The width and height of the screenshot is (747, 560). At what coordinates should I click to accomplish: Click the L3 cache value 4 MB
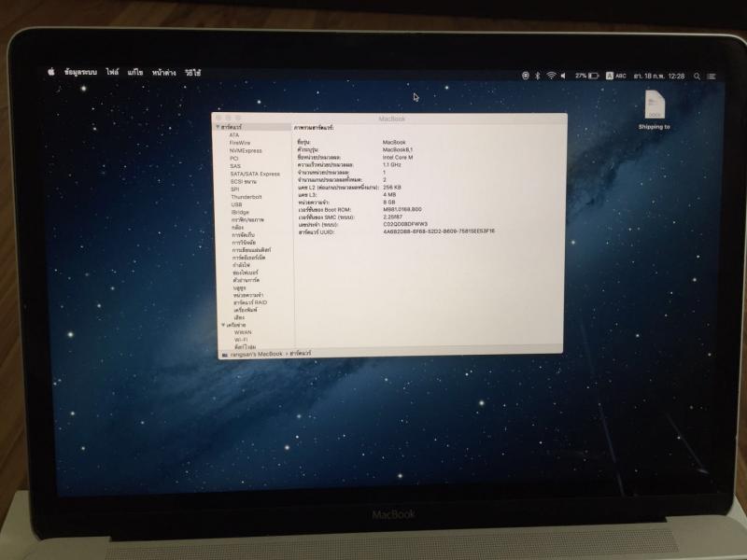click(x=389, y=195)
